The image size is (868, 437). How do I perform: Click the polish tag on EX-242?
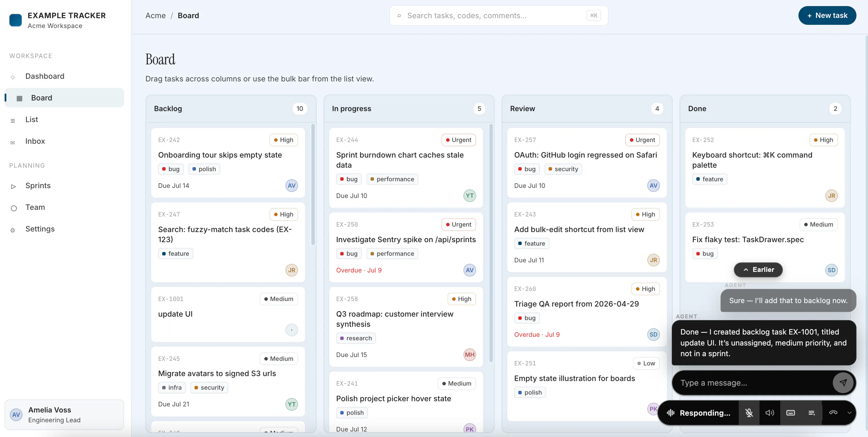click(204, 169)
